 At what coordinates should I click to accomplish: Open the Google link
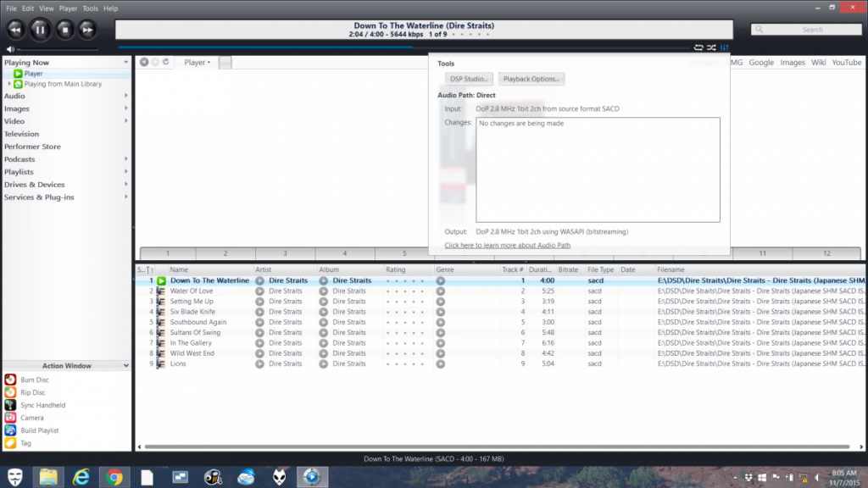[x=761, y=63]
